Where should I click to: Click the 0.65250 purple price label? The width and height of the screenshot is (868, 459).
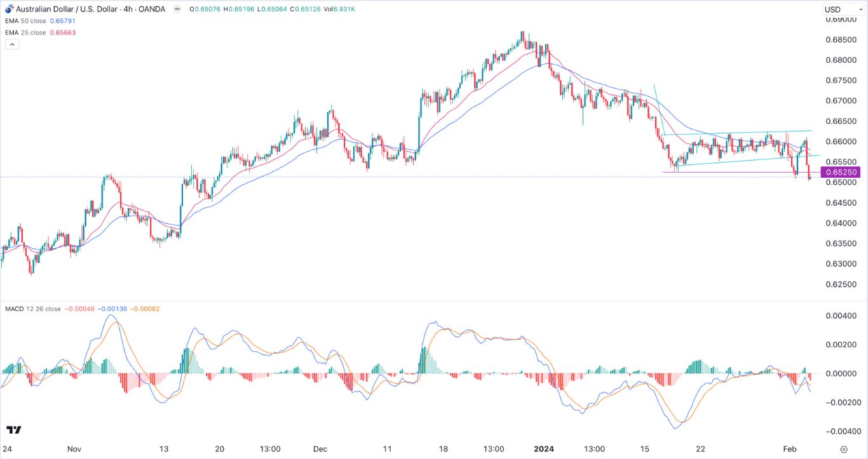click(x=841, y=172)
